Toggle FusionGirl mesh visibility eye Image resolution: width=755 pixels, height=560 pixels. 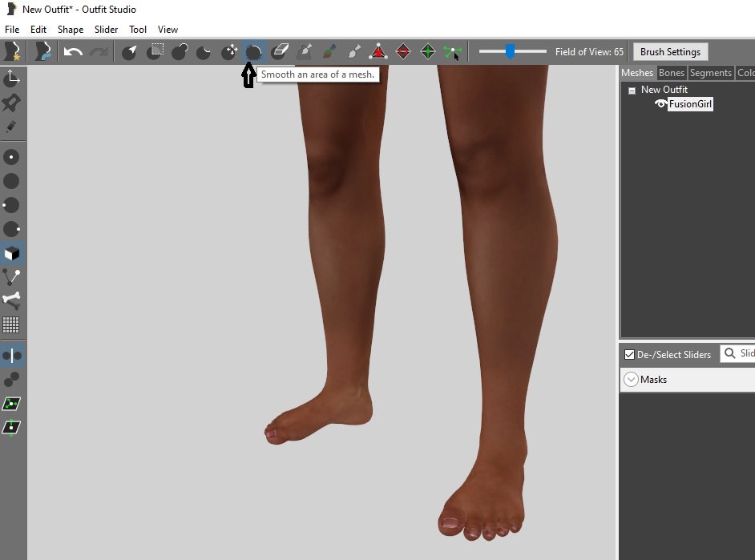coord(661,104)
